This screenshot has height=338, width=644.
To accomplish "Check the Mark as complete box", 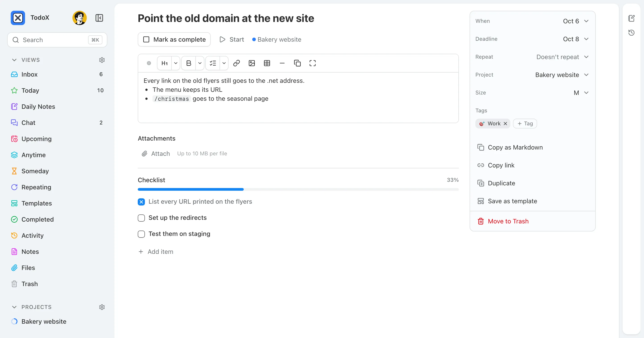I will point(146,40).
